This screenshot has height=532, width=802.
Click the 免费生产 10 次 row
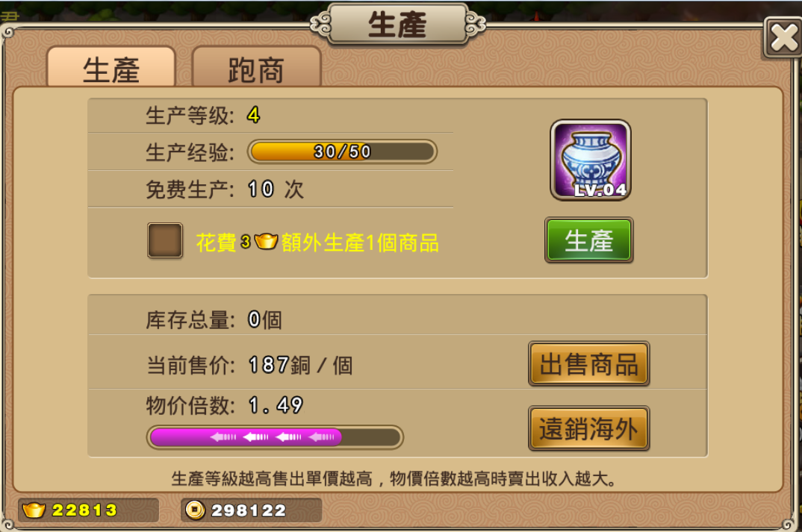tap(270, 189)
